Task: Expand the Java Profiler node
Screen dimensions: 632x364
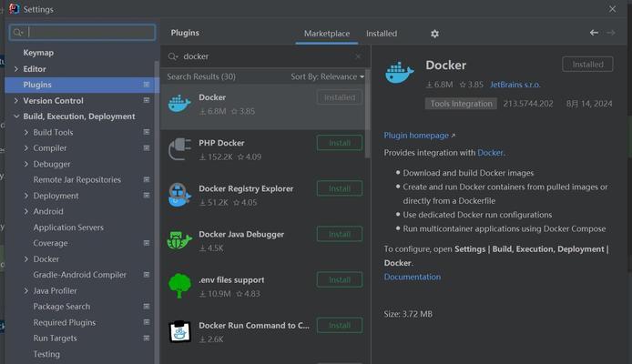Action: [26, 290]
